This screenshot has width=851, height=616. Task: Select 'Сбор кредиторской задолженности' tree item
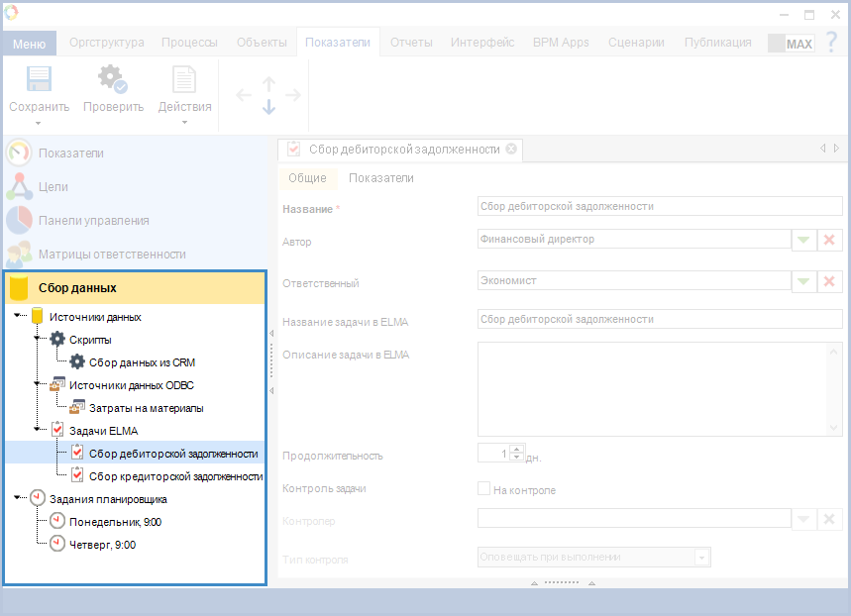click(x=174, y=476)
